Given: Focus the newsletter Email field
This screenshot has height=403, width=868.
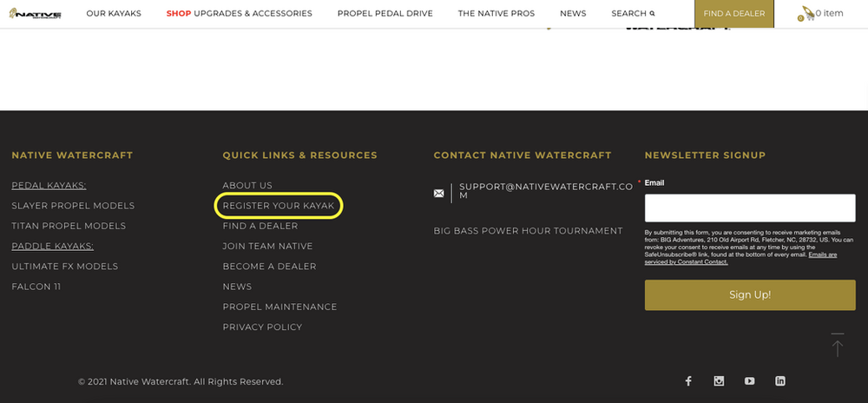Looking at the screenshot, I should point(750,208).
